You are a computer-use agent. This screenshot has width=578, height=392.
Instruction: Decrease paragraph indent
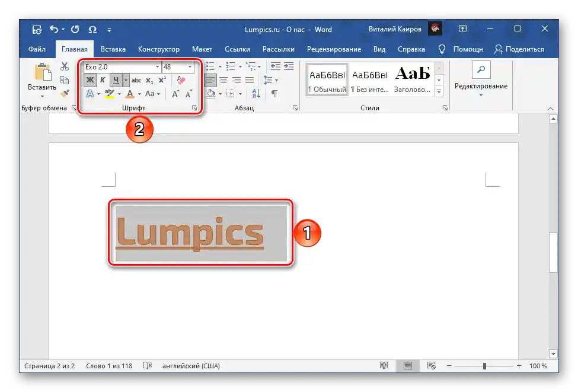pyautogui.click(x=275, y=66)
